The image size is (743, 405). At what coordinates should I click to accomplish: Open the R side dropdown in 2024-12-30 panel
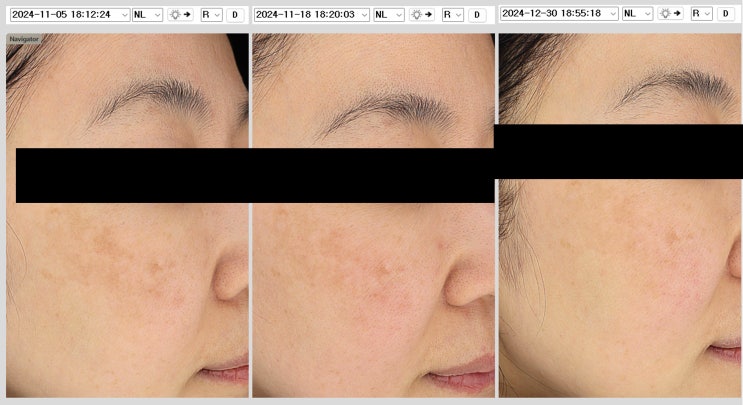tap(701, 13)
